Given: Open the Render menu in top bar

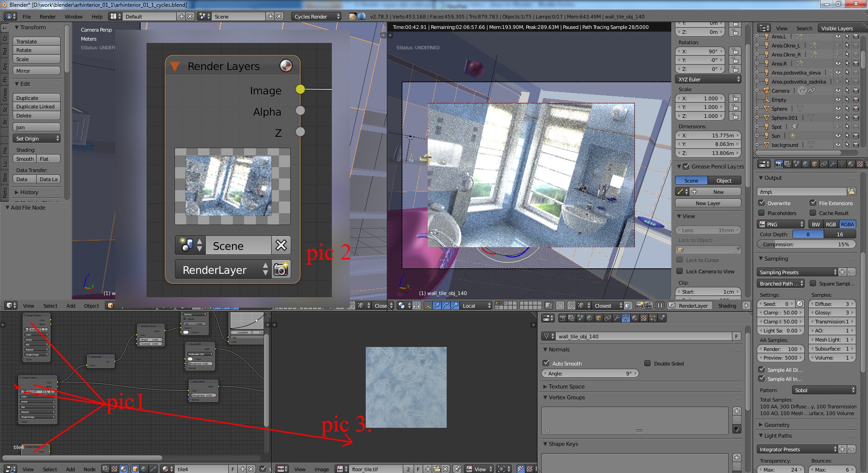Looking at the screenshot, I should click(47, 17).
